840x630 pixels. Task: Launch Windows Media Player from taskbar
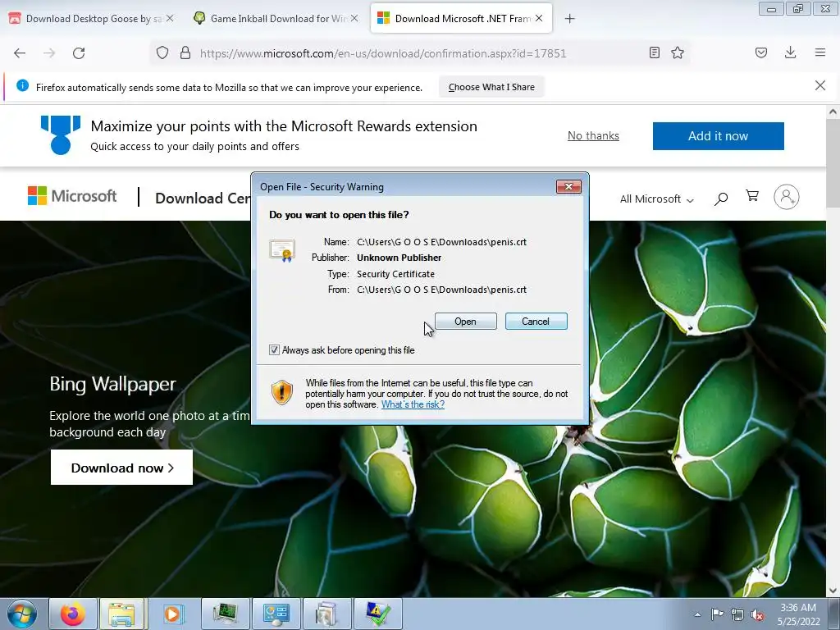pyautogui.click(x=172, y=614)
